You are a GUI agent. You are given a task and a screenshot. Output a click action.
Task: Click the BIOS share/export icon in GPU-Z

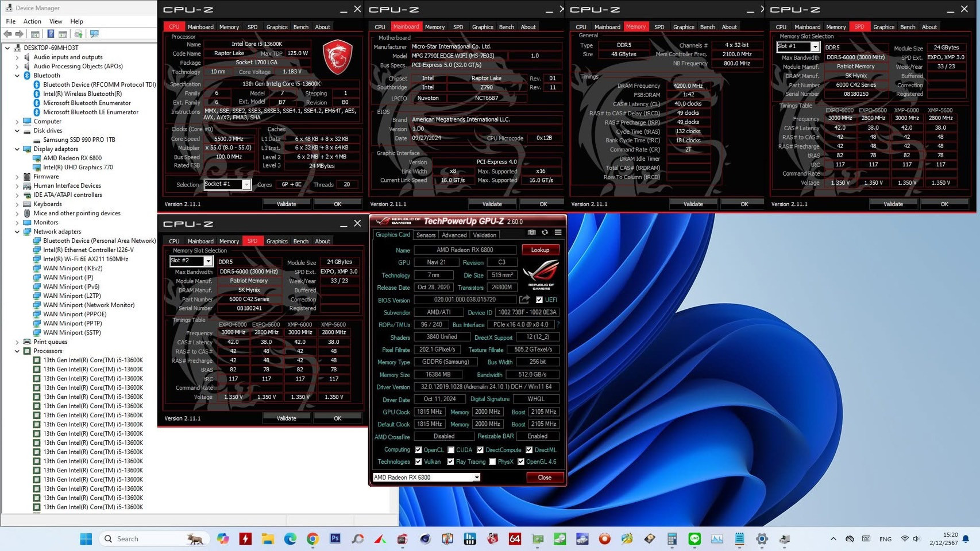(x=524, y=300)
